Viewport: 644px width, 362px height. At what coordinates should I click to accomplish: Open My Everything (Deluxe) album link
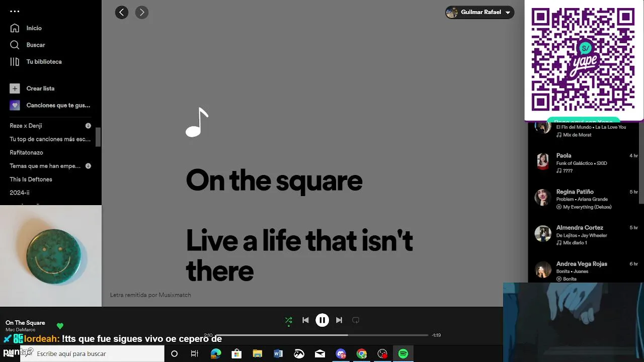click(587, 207)
